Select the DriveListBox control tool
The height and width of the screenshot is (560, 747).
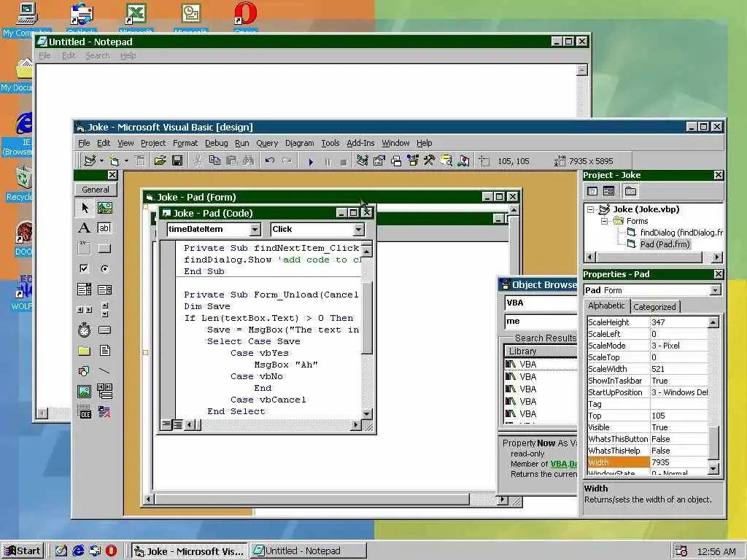105,330
